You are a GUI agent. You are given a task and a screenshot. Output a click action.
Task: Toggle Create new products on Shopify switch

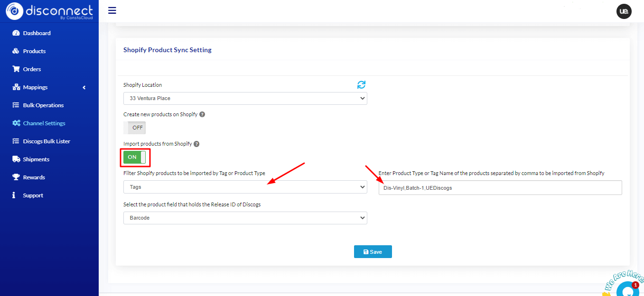pos(135,128)
